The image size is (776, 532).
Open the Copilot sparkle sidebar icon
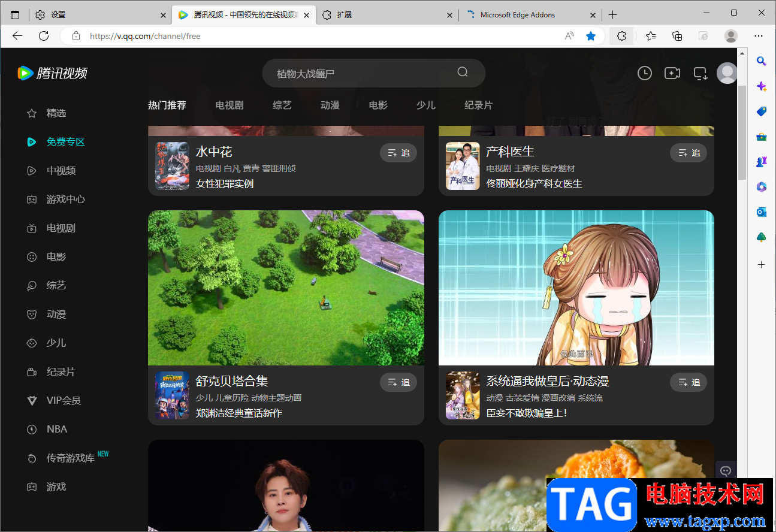[x=761, y=86]
